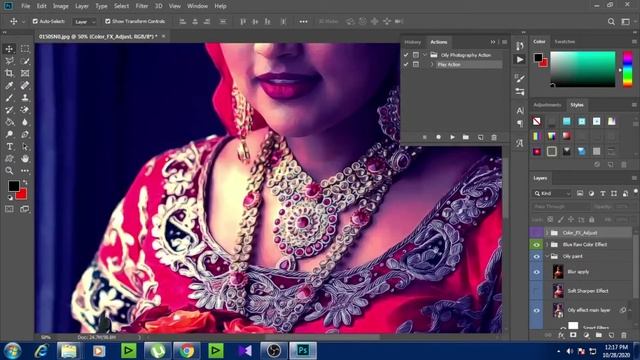Click the Windows Start button
The height and width of the screenshot is (360, 640).
tap(12, 351)
